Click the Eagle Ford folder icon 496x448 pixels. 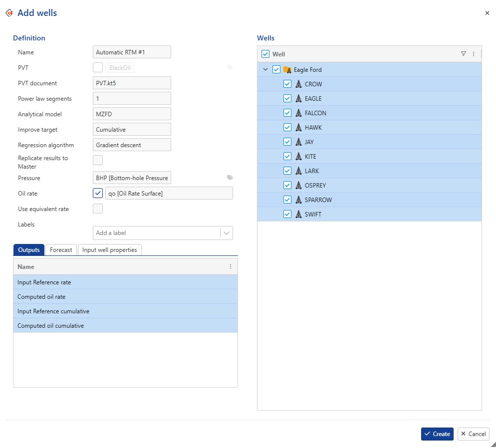tap(287, 70)
